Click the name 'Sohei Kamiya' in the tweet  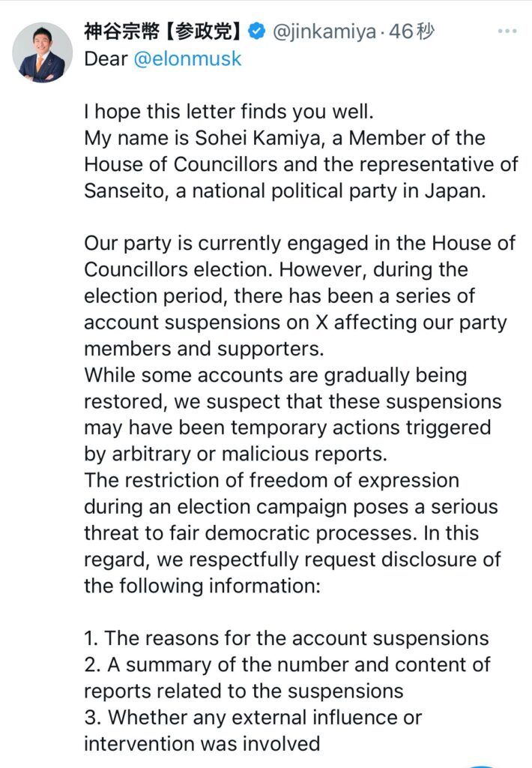[259, 138]
